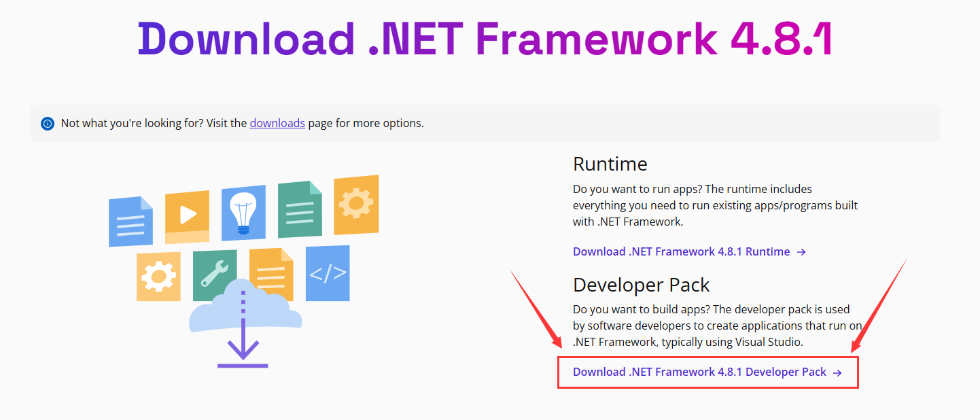This screenshot has width=980, height=420.
Task: Click the orange document icon beside the code brackets
Action: (271, 275)
